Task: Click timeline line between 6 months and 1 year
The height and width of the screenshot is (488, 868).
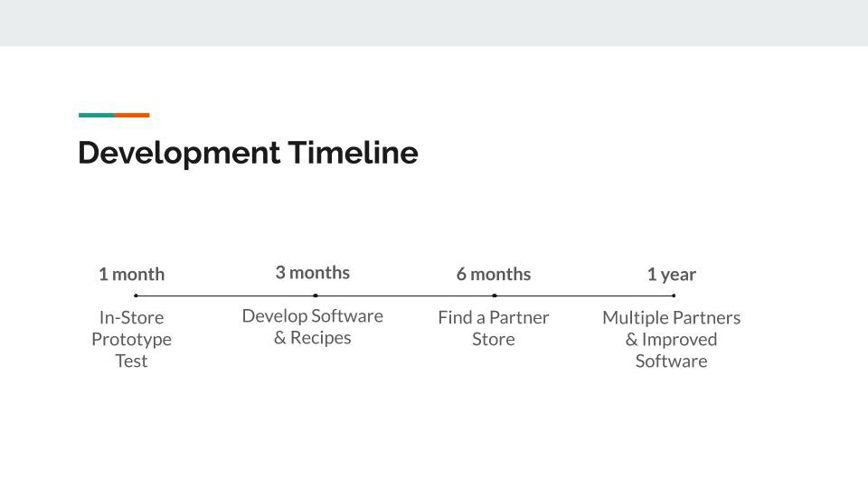Action: point(584,296)
